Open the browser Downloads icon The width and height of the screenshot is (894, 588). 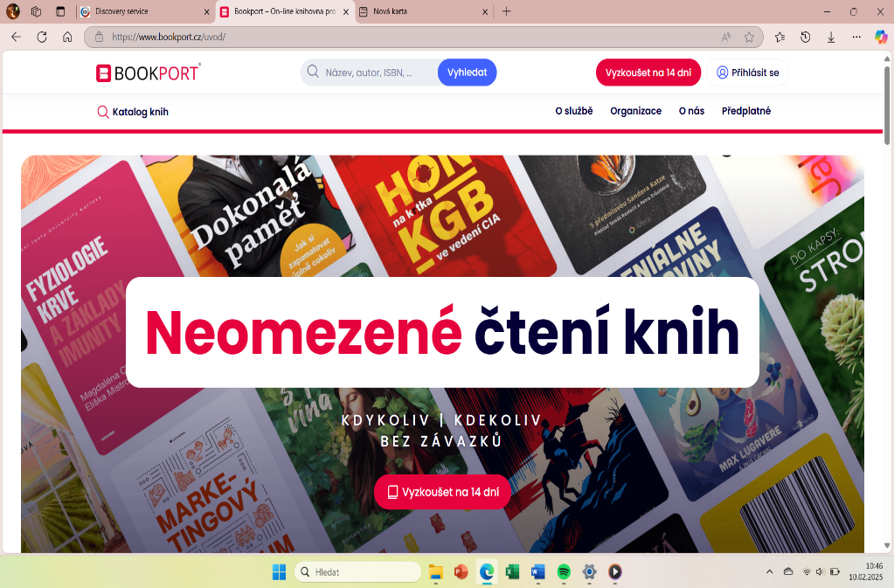pos(830,37)
